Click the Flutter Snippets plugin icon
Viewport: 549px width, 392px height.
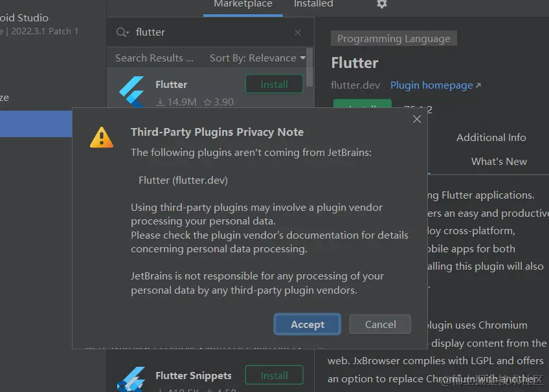coord(133,378)
